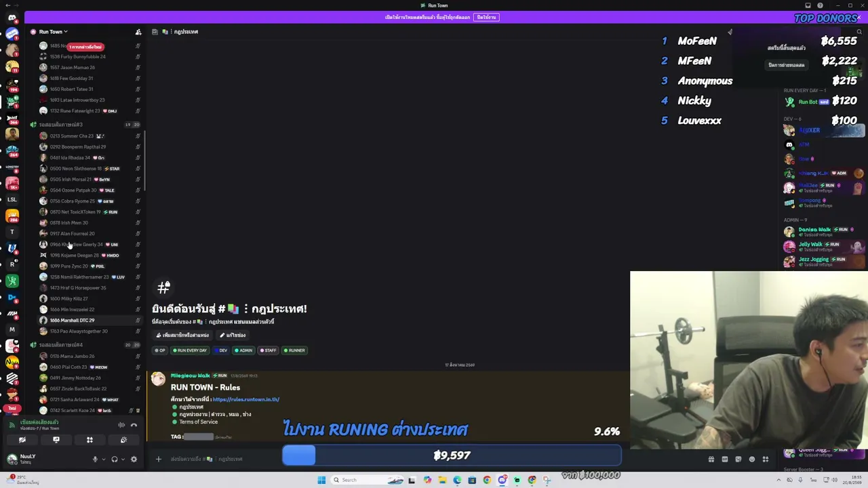The image size is (868, 488).
Task: Click the เพิ่มสมาชิกหรือตำแหน่ง button
Action: click(x=182, y=335)
